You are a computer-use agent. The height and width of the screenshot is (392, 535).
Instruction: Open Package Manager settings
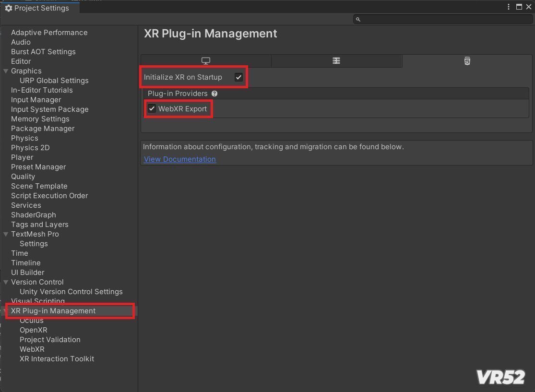click(43, 128)
